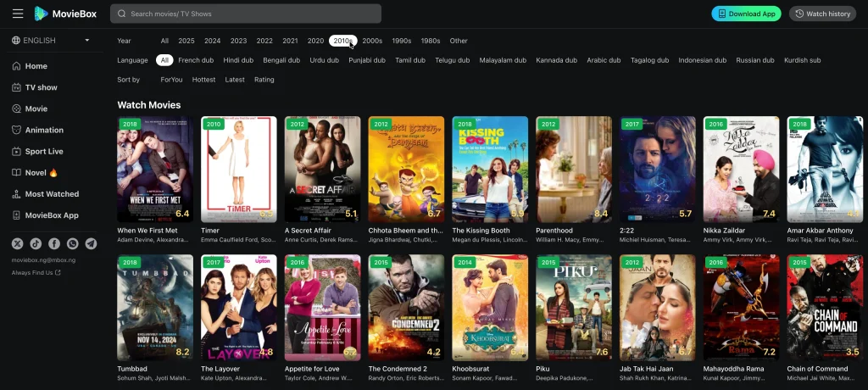Open When We First Met poster
This screenshot has width=868, height=390.
155,169
